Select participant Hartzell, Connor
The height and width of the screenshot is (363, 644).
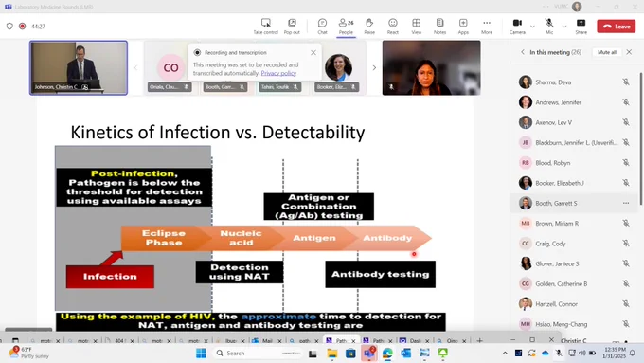point(574,304)
